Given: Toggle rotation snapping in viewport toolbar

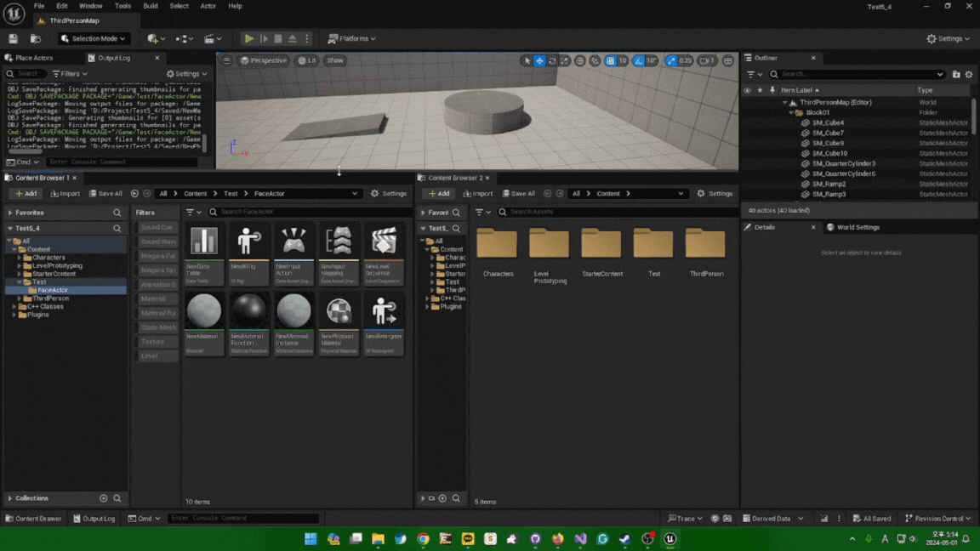Looking at the screenshot, I should tap(639, 61).
